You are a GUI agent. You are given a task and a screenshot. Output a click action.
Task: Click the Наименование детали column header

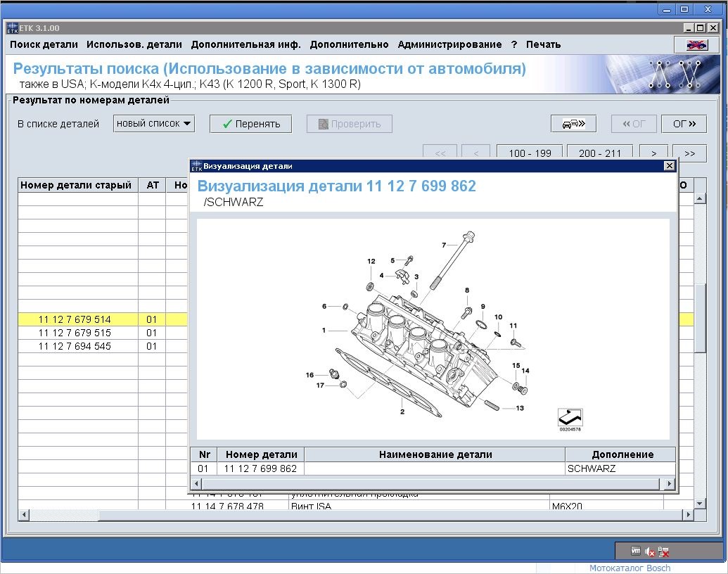435,454
